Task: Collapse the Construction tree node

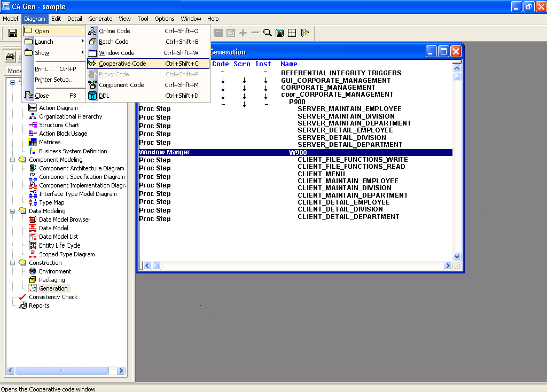Action: click(13, 263)
